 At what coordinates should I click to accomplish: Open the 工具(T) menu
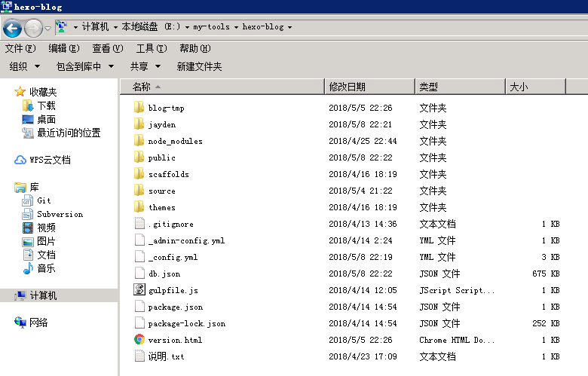(x=151, y=48)
